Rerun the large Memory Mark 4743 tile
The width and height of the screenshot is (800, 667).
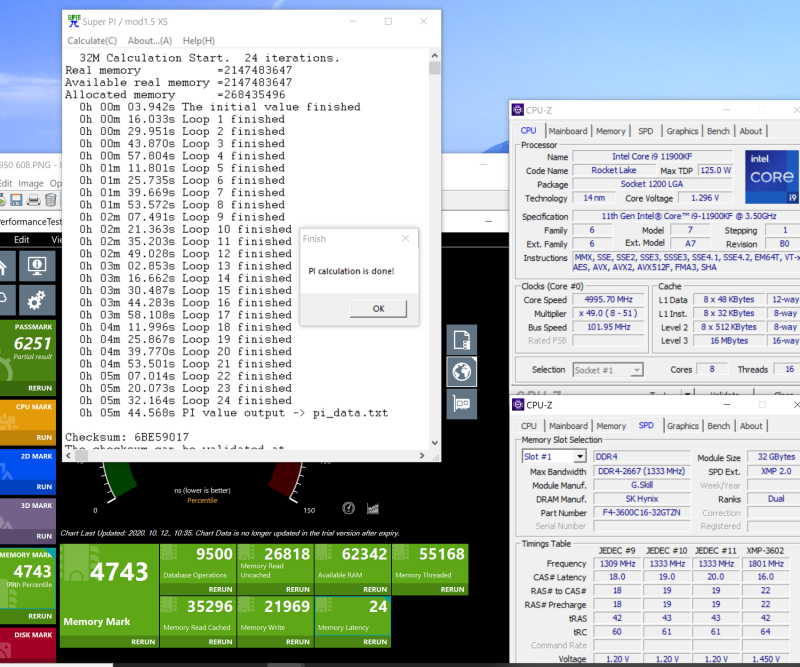click(x=143, y=642)
